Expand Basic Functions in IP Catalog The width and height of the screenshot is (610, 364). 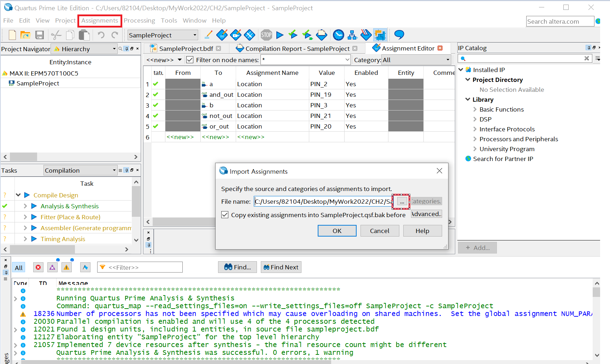[475, 109]
